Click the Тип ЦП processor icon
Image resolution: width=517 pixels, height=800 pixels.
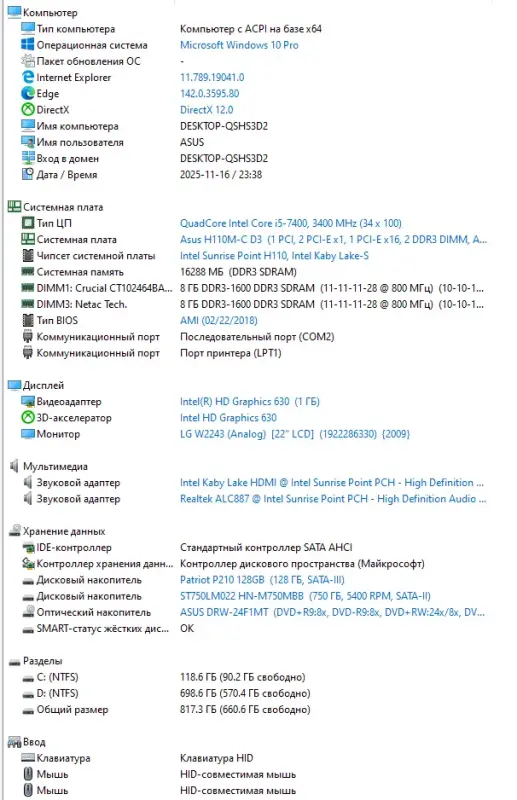[x=28, y=223]
